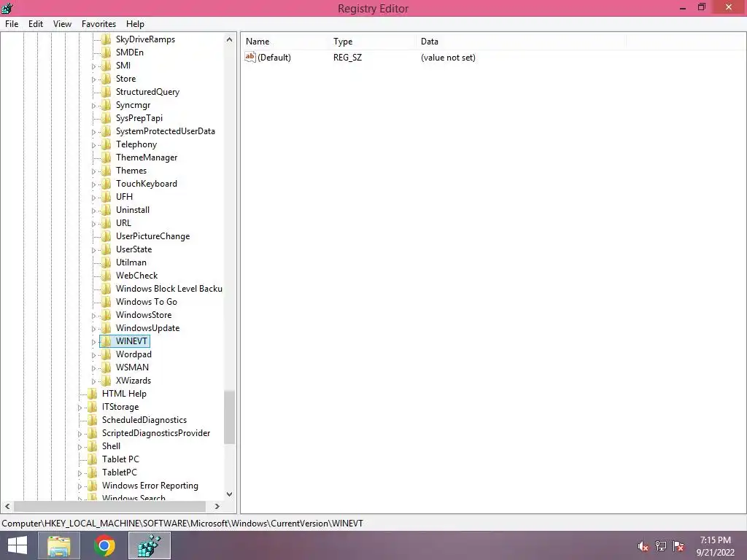Open the Favorites menu
The image size is (747, 560).
(98, 24)
